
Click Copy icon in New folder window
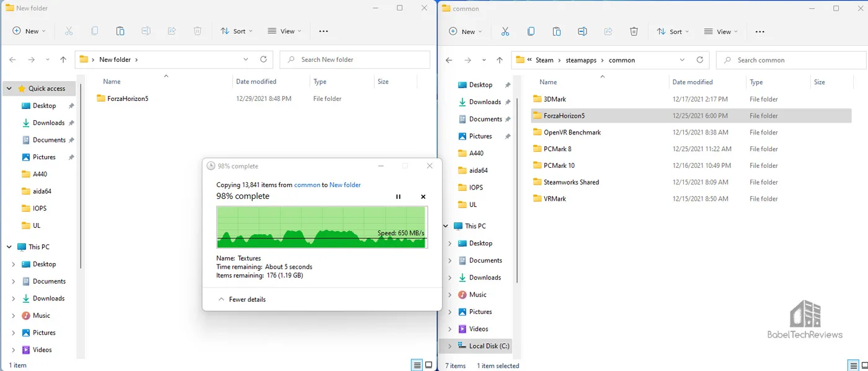tap(94, 31)
